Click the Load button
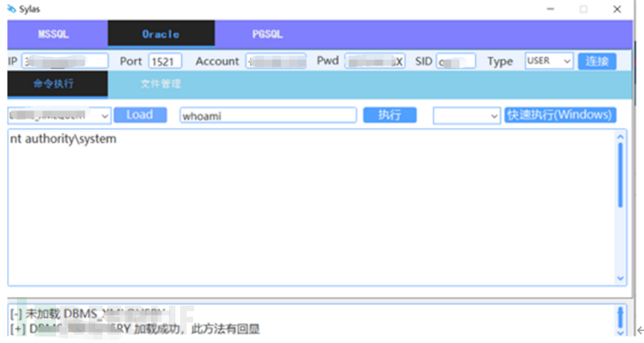Viewport: 644px width, 343px height. pyautogui.click(x=140, y=115)
